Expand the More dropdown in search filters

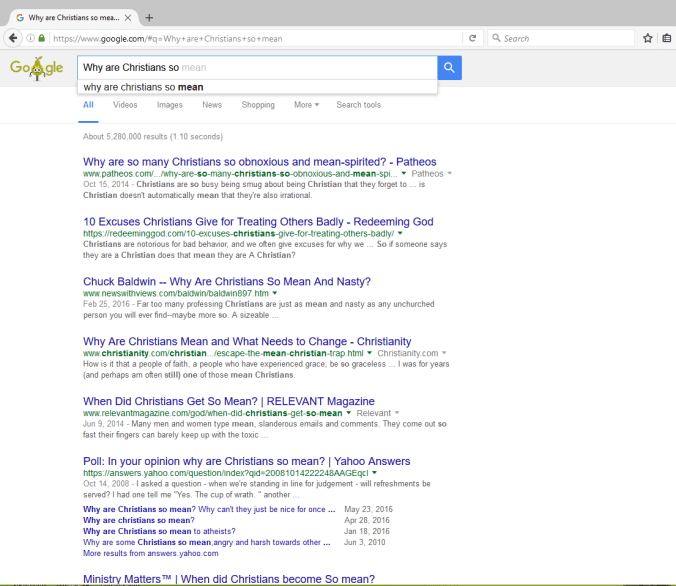(x=306, y=105)
